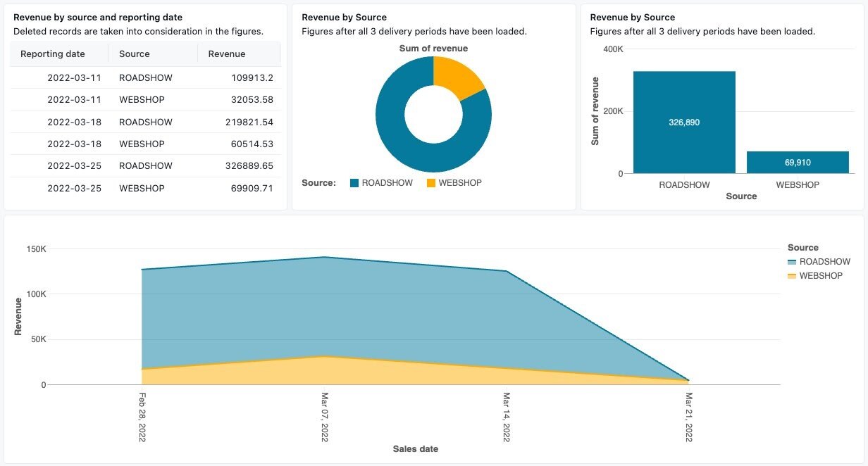868x466 pixels.
Task: Sort table by the Reporting date header
Action: click(x=52, y=53)
